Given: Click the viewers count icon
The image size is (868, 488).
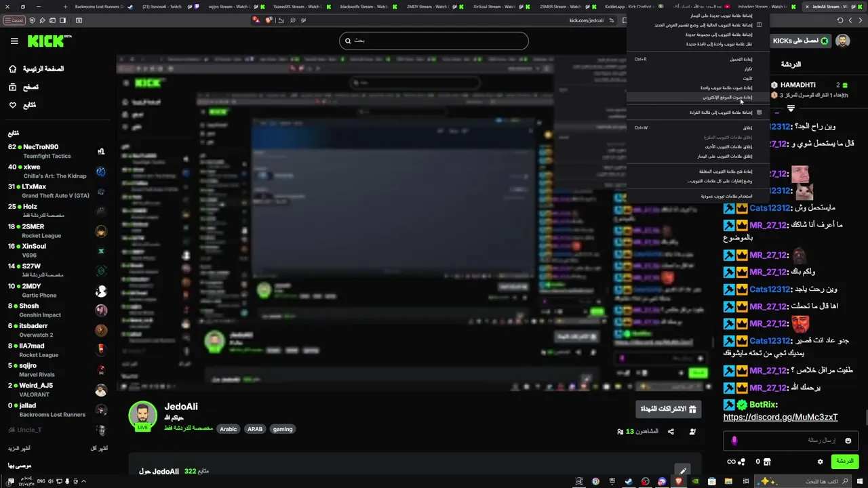Looking at the screenshot, I should coord(620,432).
